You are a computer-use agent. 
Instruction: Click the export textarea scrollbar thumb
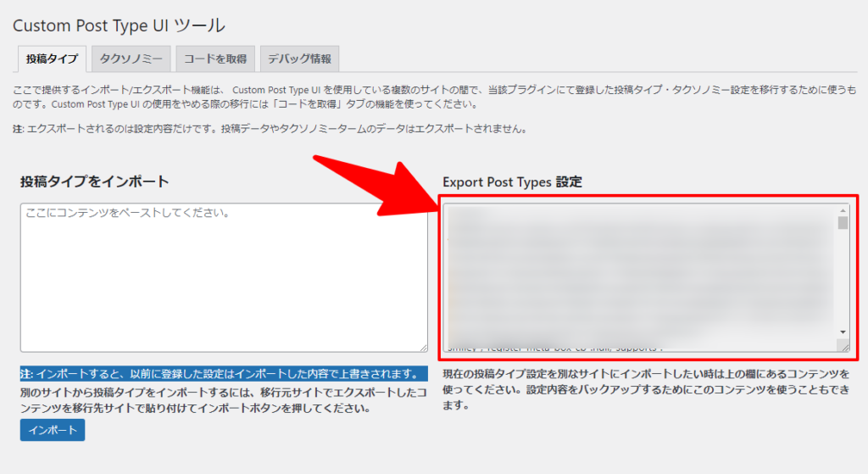tap(843, 223)
